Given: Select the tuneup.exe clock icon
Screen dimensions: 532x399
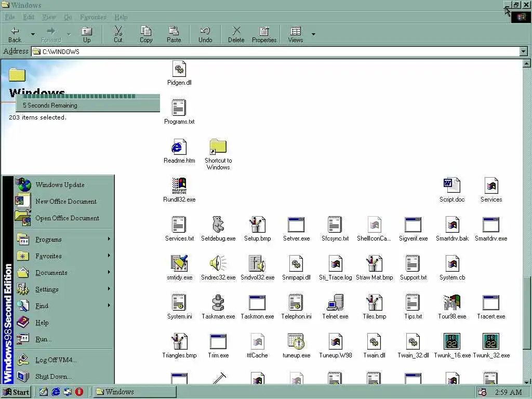Looking at the screenshot, I should (296, 341).
